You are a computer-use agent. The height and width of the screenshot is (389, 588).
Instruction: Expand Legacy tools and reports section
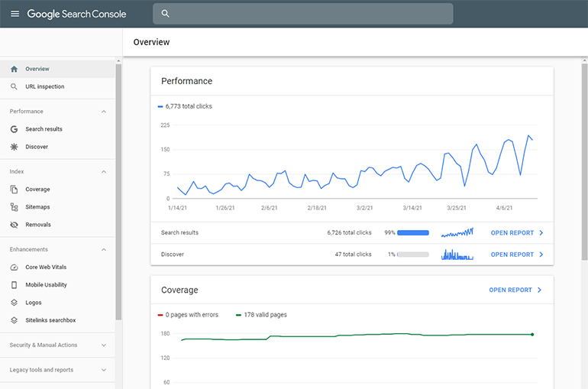(104, 370)
